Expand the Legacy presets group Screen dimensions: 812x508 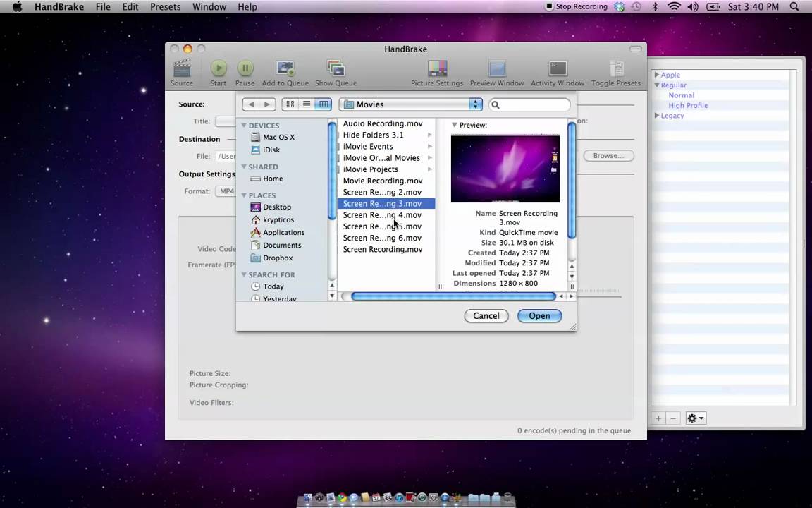point(657,116)
